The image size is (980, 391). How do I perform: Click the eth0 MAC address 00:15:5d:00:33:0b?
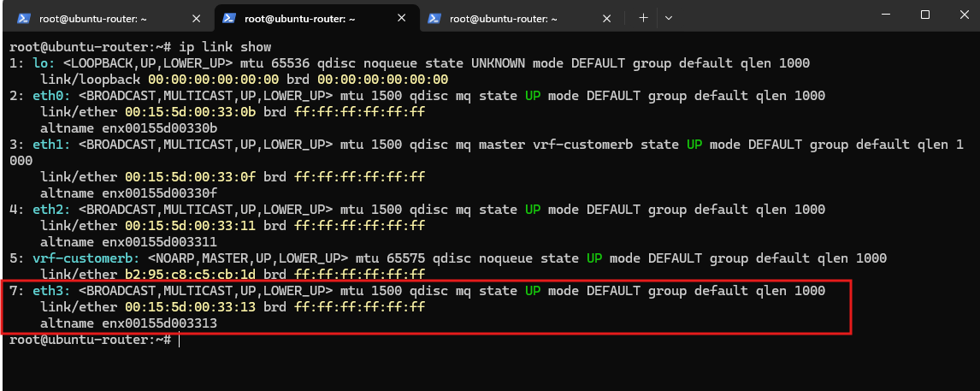pyautogui.click(x=191, y=112)
